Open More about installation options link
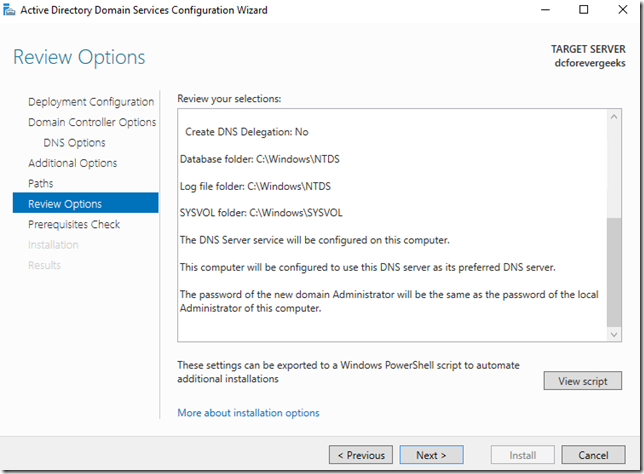Viewport: 644px width, 474px height. [x=248, y=413]
